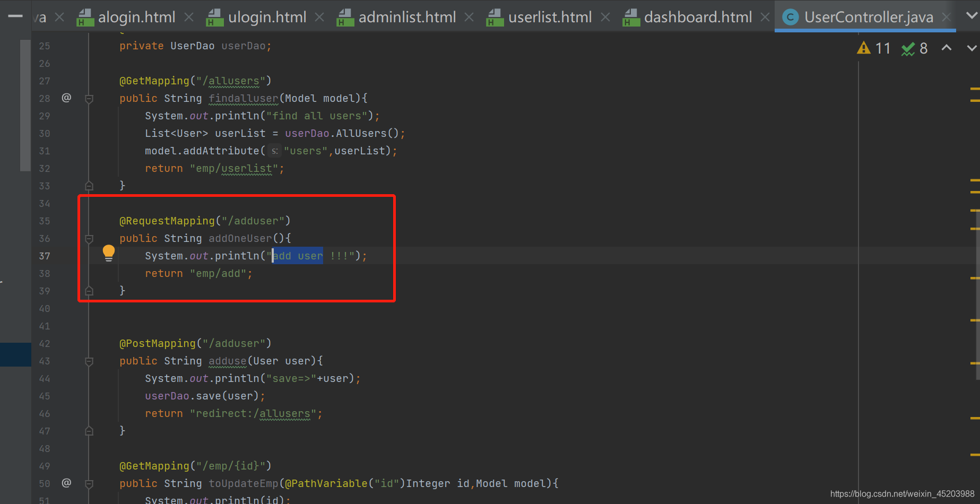Open the userlist.html tab
980x504 pixels.
tap(540, 17)
